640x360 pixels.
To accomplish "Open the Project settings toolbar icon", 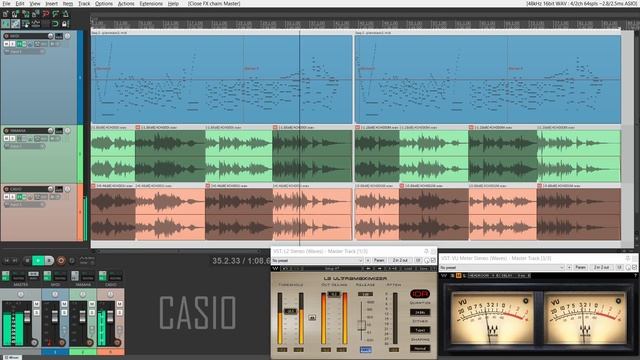I will (x=35, y=13).
